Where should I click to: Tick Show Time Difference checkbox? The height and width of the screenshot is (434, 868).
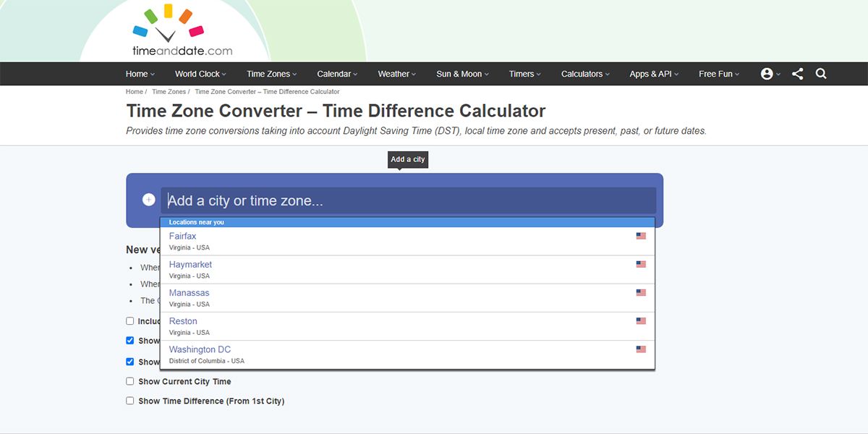pos(130,401)
